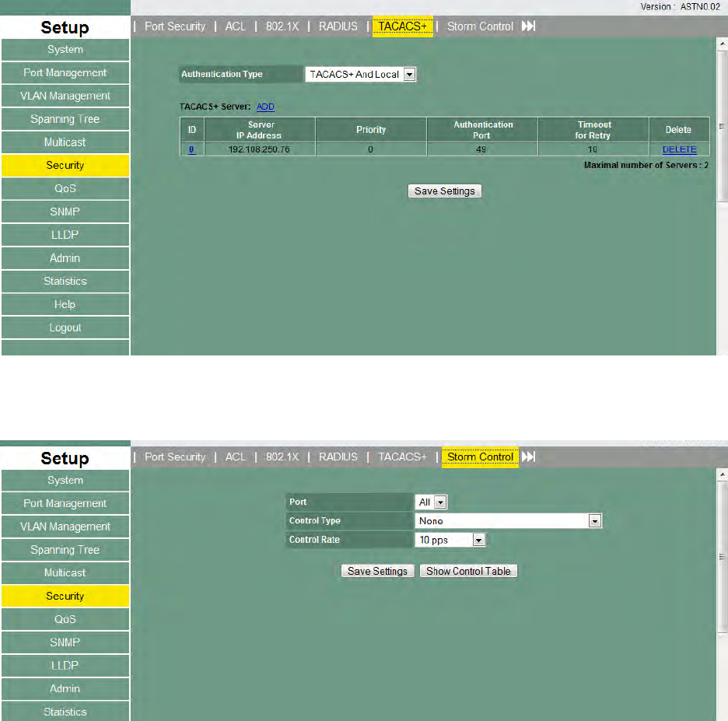Click Authentication Port value 49
728x721 pixels.
pos(481,149)
